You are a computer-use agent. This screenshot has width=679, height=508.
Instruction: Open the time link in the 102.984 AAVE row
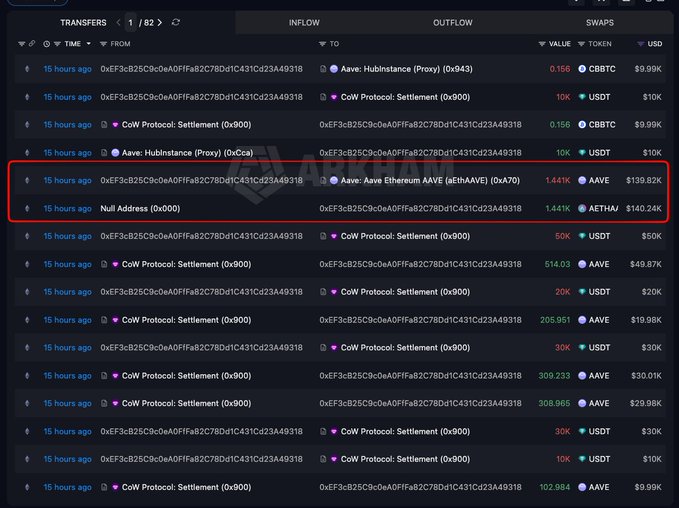(68, 487)
